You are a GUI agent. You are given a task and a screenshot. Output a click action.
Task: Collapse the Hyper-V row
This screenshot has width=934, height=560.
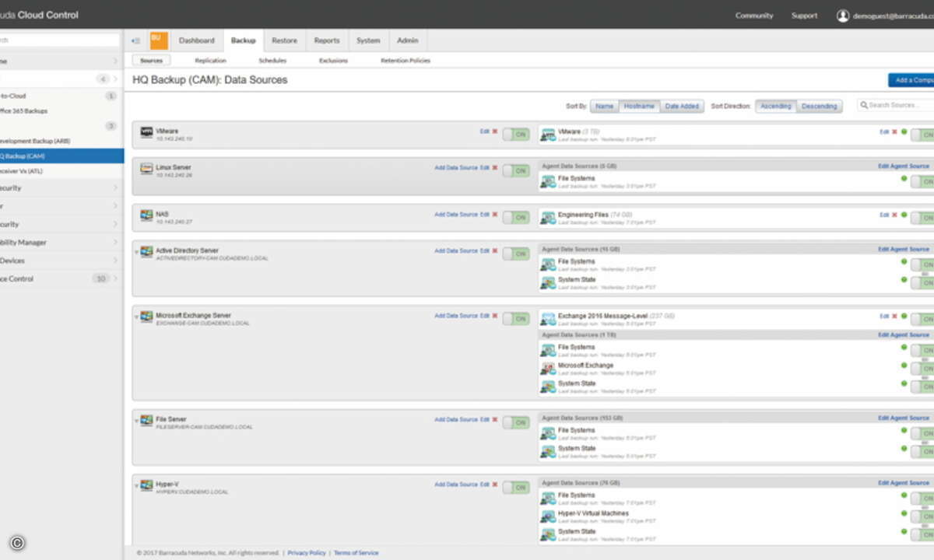(x=136, y=485)
